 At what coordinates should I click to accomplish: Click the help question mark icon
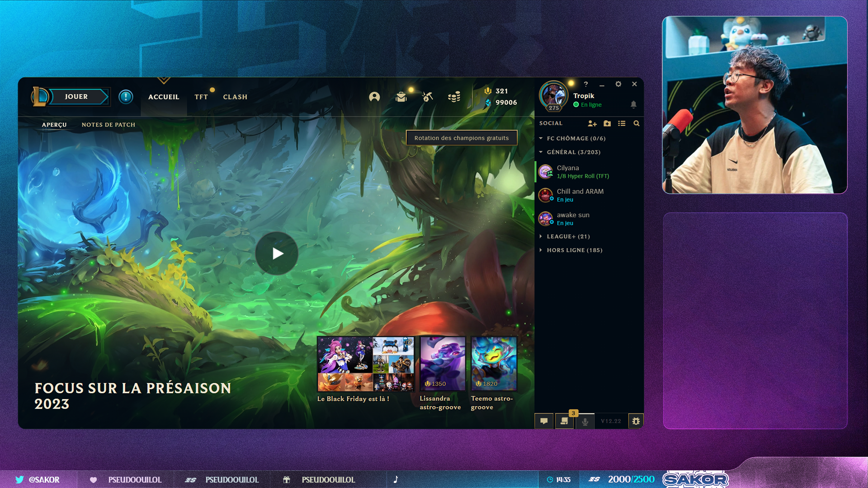586,84
